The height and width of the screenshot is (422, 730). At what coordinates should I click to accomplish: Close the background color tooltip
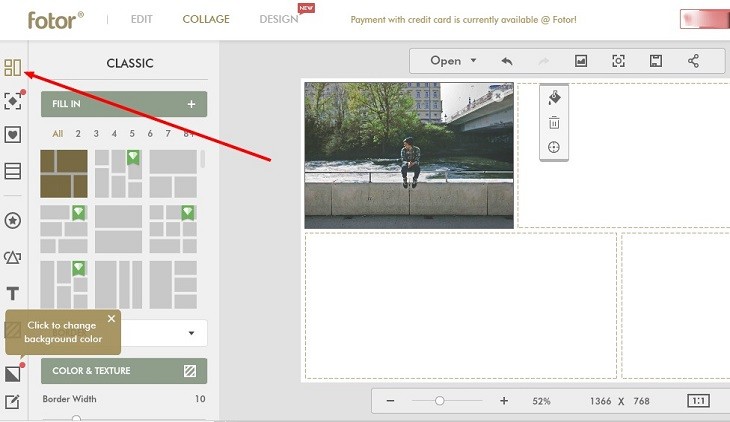click(111, 319)
